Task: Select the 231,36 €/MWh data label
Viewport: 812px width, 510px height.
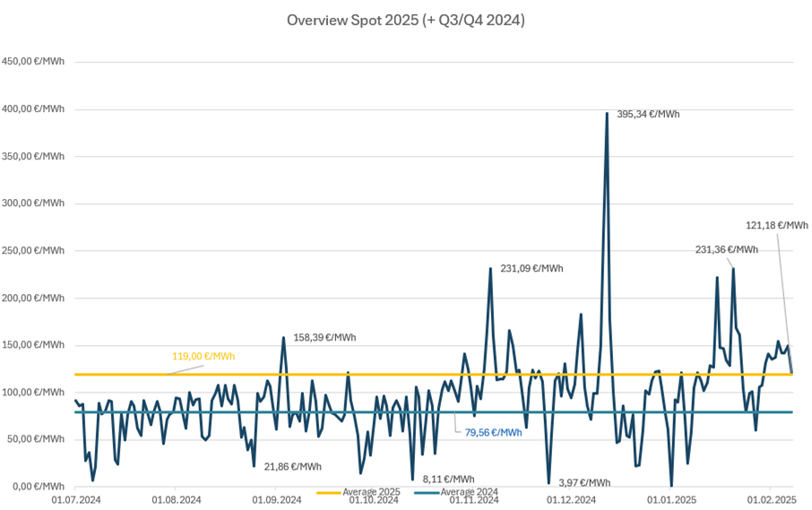Action: tap(726, 249)
